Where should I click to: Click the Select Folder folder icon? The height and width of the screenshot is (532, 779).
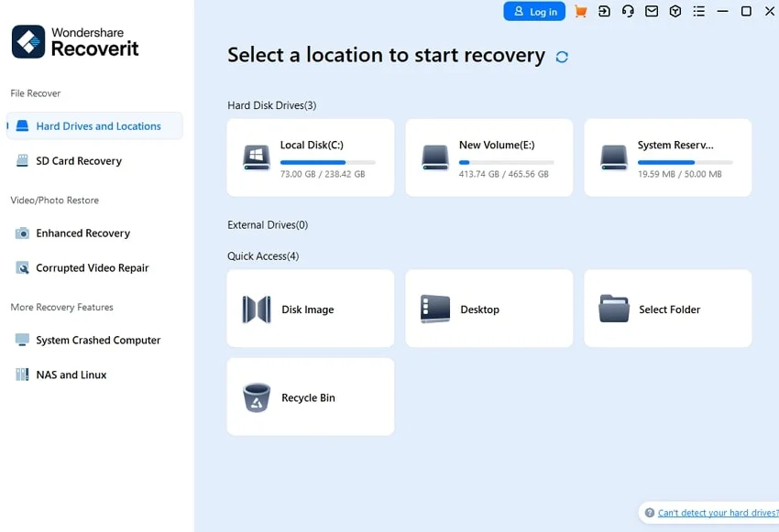pos(614,309)
